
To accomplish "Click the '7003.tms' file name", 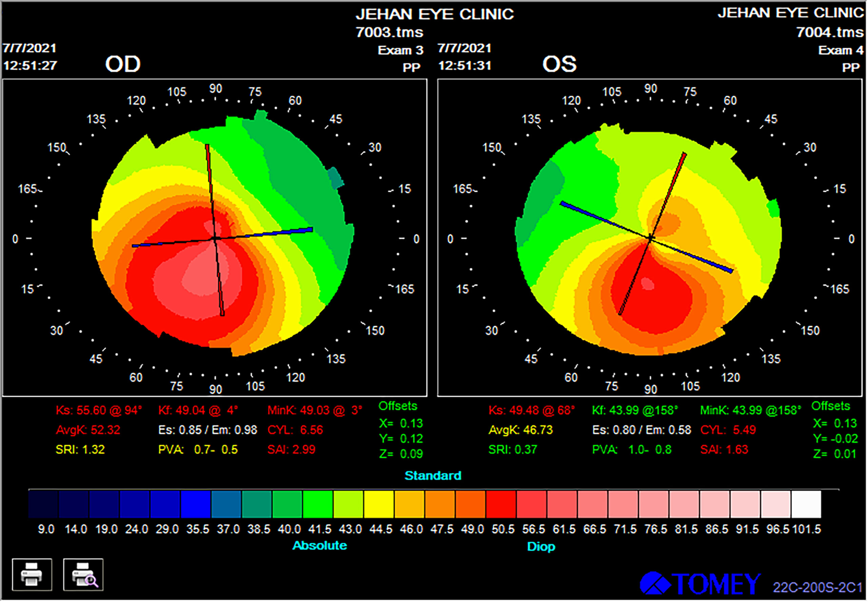I will click(390, 33).
